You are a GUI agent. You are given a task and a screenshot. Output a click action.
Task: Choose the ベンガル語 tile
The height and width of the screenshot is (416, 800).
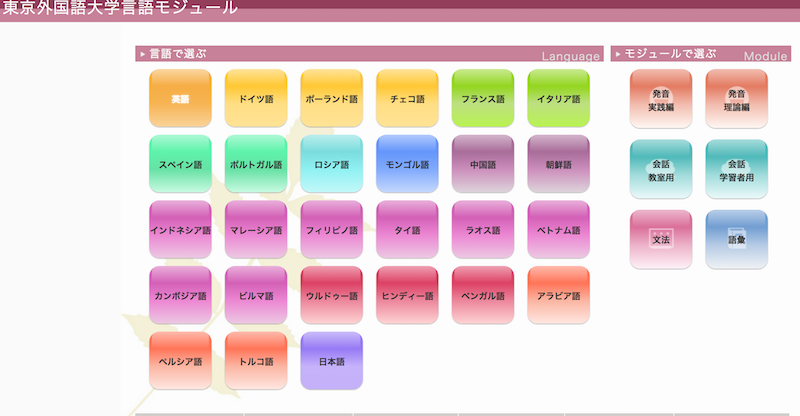[x=483, y=295]
